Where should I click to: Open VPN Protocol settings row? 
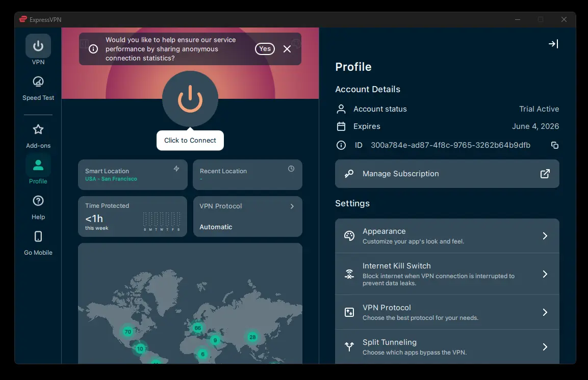point(447,312)
